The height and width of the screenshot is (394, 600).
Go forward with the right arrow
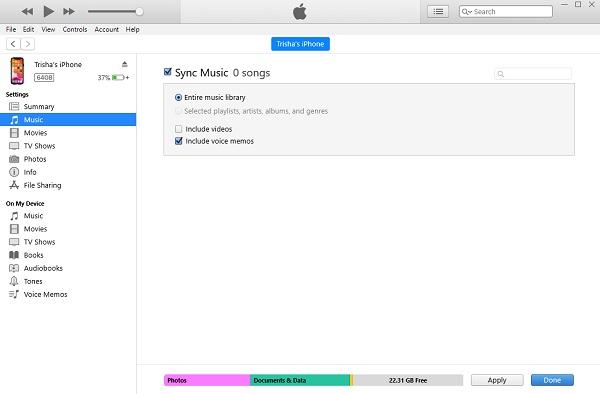[x=28, y=44]
